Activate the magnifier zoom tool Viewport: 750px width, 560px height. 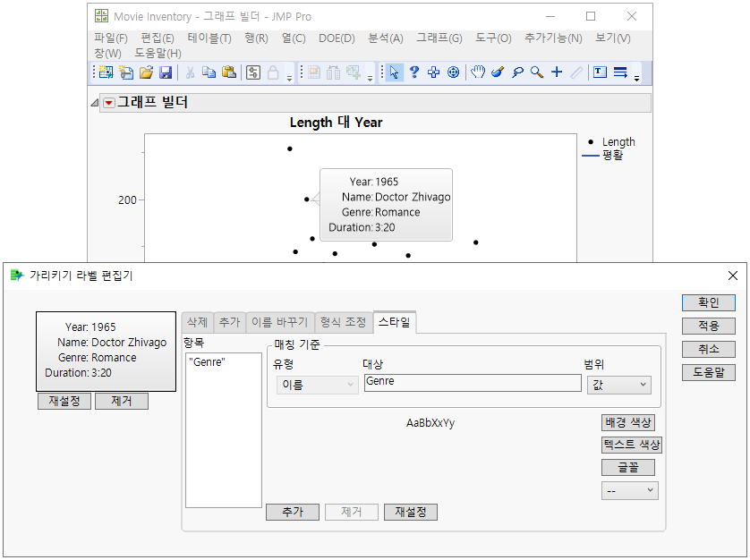537,72
